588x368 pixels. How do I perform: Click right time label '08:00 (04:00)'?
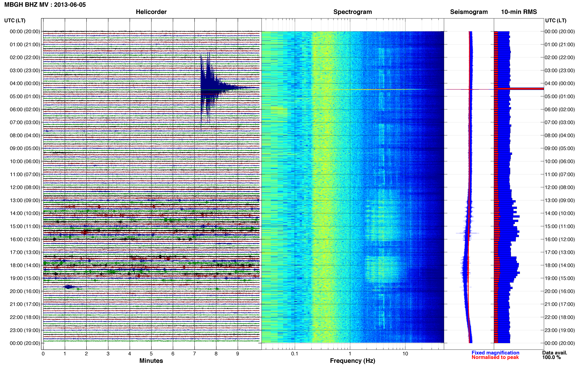pyautogui.click(x=560, y=136)
